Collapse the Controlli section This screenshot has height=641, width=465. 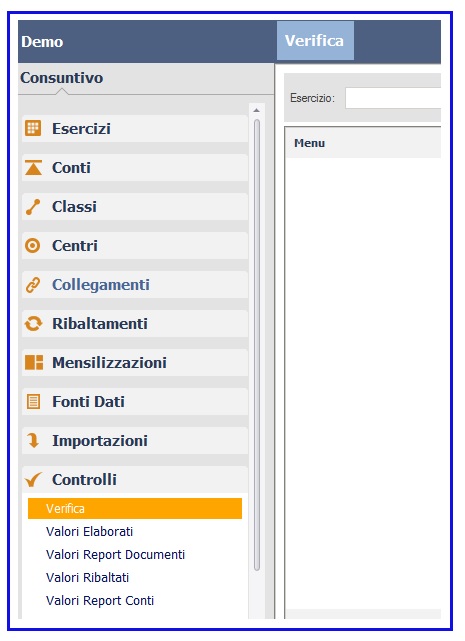point(135,480)
